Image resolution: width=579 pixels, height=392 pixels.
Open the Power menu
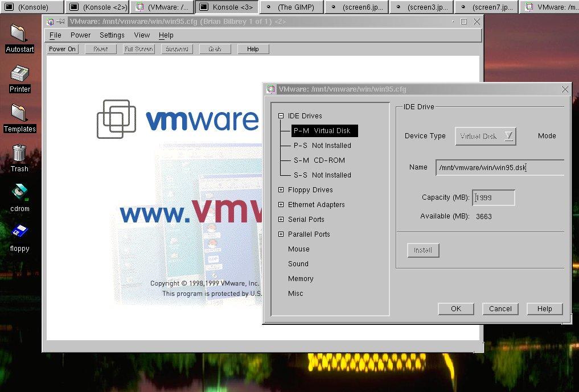[80, 35]
